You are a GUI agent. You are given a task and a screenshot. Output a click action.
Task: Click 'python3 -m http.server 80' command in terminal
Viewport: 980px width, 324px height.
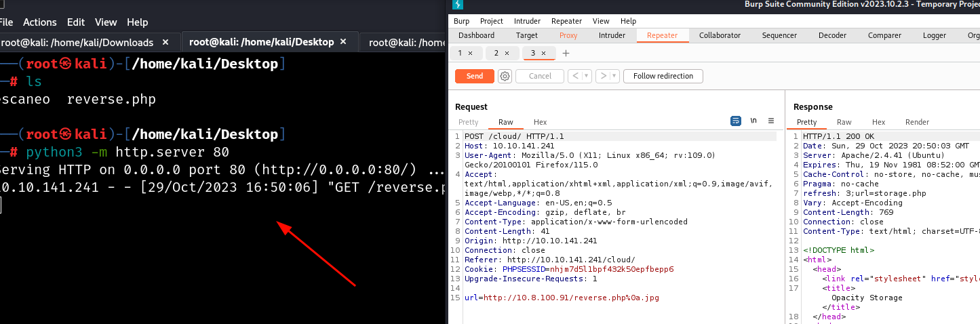point(128,152)
